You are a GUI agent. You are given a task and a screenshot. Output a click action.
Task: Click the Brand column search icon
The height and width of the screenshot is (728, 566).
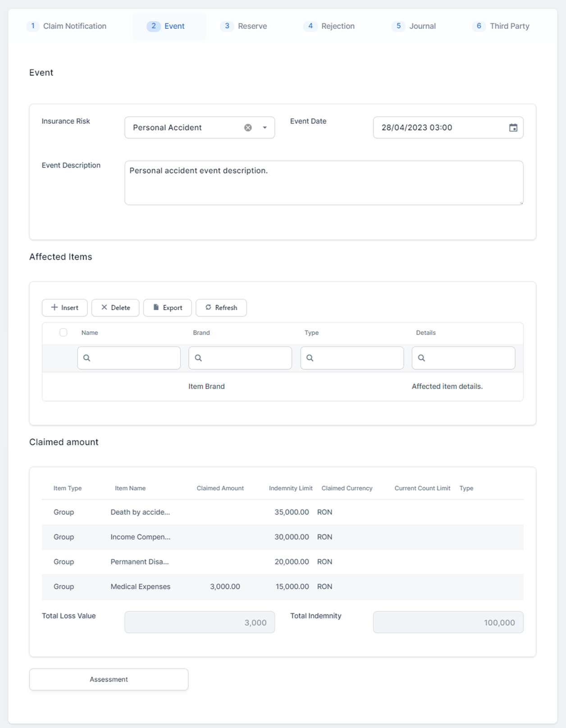point(198,358)
